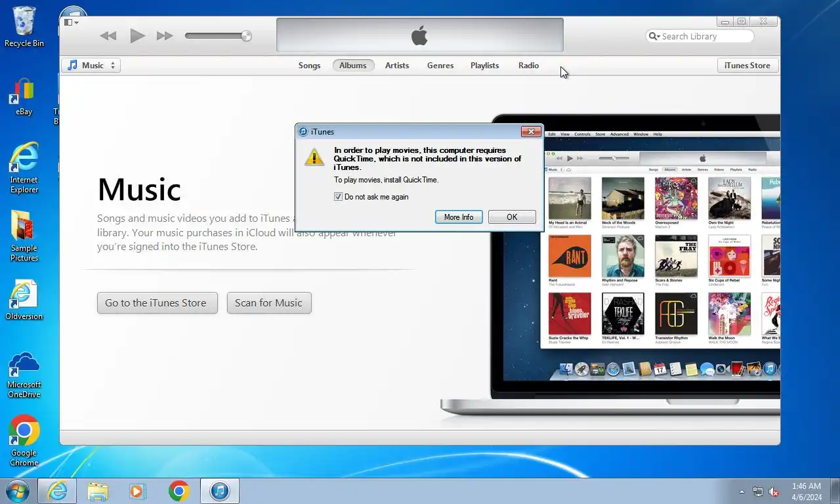Viewport: 840px width, 504px height.
Task: Uncheck the Do not ask me again checkbox
Action: click(339, 197)
